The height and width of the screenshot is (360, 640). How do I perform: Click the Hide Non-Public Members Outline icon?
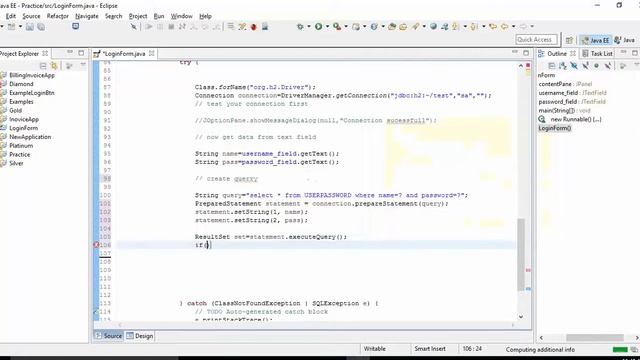(x=596, y=66)
